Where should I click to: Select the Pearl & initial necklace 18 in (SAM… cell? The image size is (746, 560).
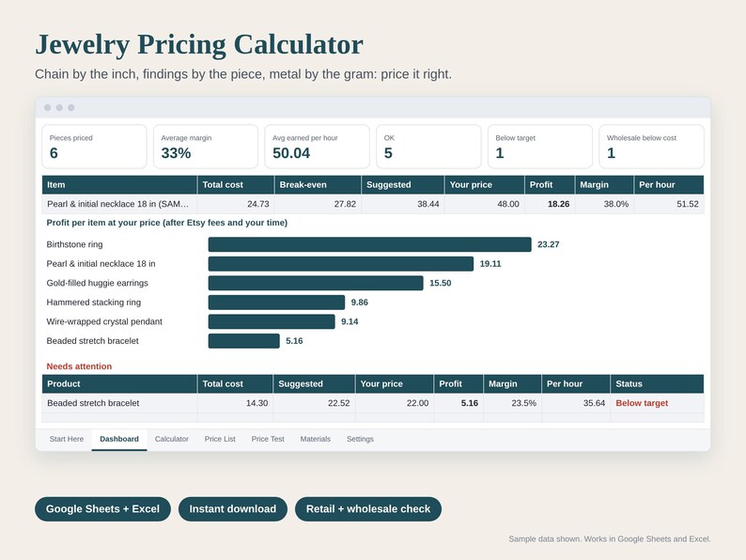coord(119,204)
